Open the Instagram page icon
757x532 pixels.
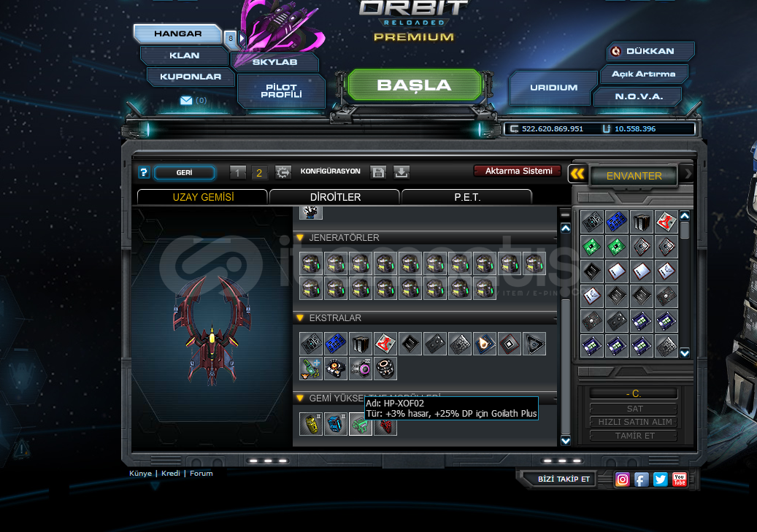coord(622,479)
